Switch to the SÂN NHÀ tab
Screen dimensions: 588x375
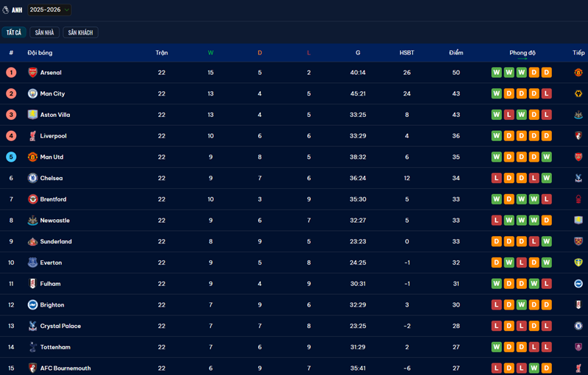pos(44,32)
